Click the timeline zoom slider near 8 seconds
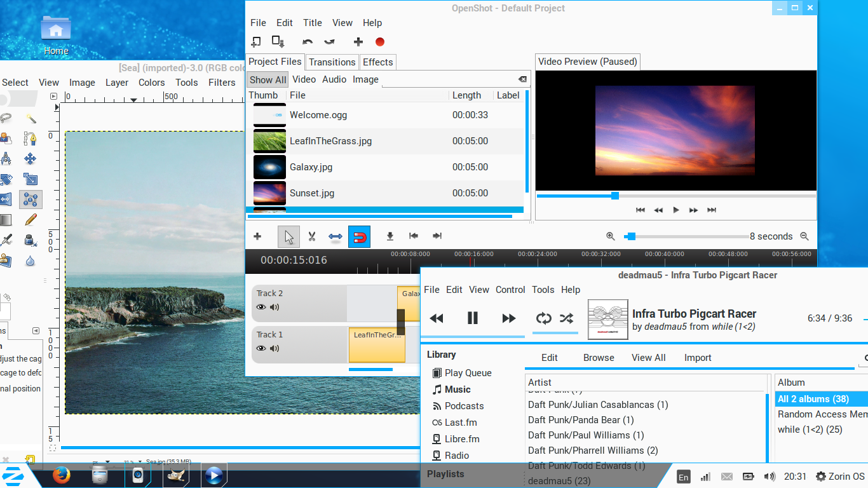The height and width of the screenshot is (488, 868). point(630,236)
